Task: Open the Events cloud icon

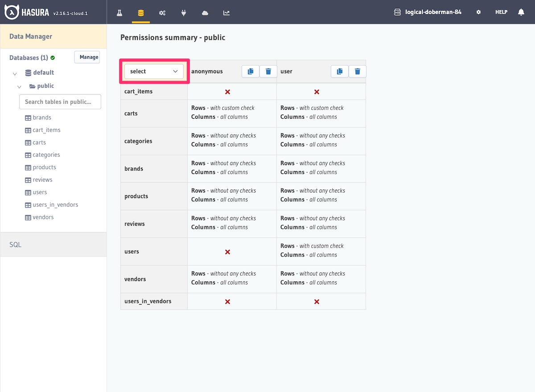Action: pyautogui.click(x=205, y=12)
